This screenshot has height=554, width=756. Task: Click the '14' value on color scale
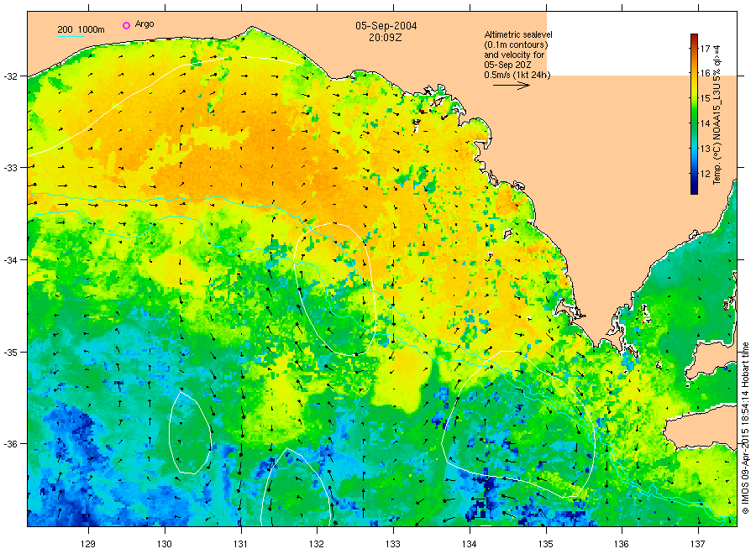705,123
